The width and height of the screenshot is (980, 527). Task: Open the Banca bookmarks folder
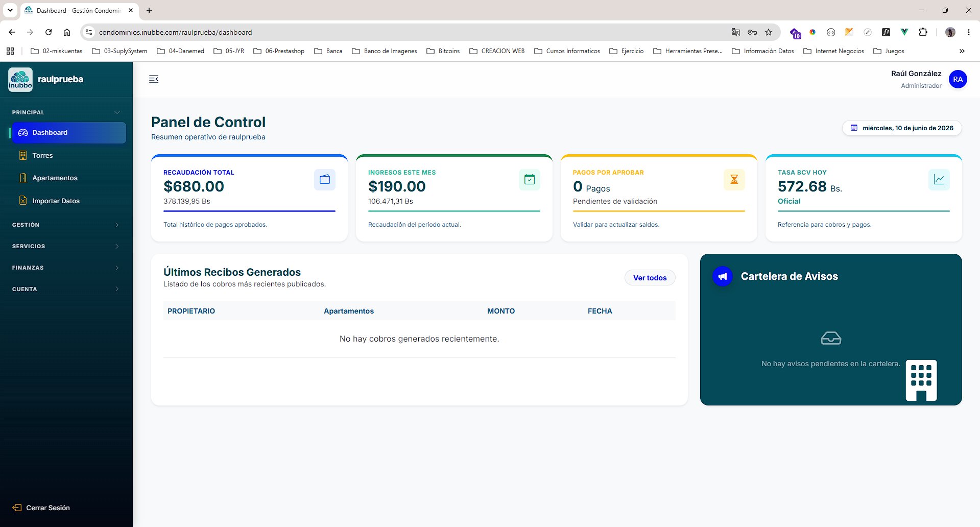click(328, 51)
